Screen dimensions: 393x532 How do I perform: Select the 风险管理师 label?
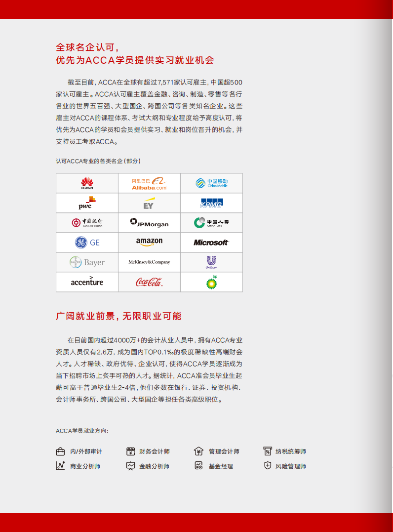coord(291,466)
